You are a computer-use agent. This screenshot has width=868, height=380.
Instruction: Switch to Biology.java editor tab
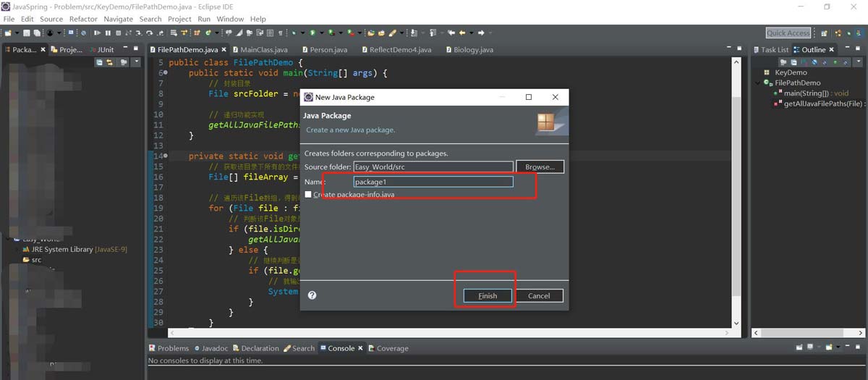pyautogui.click(x=469, y=50)
